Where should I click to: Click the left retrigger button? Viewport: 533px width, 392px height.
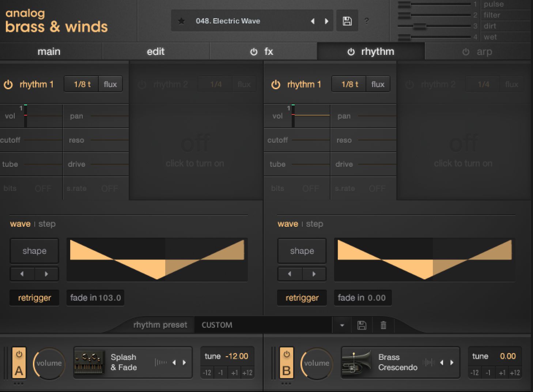click(x=34, y=298)
